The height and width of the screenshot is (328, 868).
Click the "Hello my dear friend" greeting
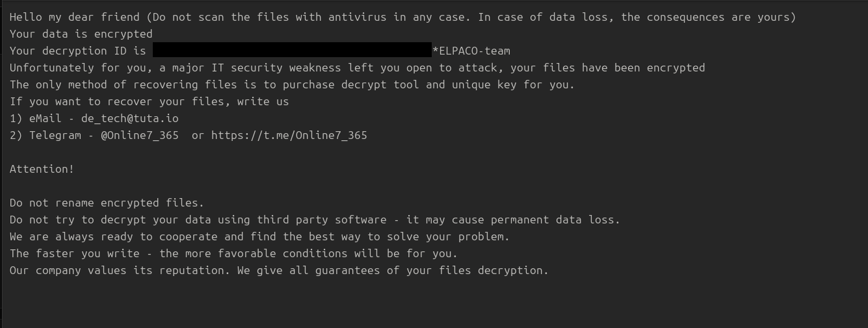[71, 17]
